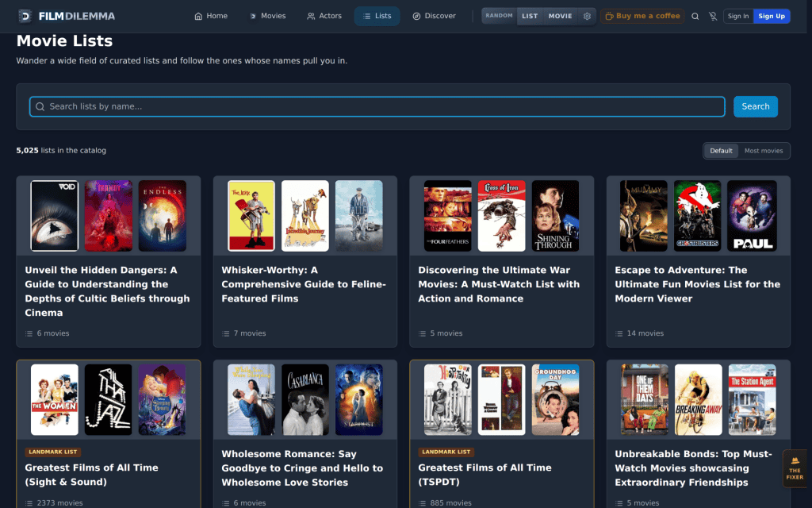Screen dimensions: 812x508
Task: Click the All That Jazz poster
Action: point(108,400)
